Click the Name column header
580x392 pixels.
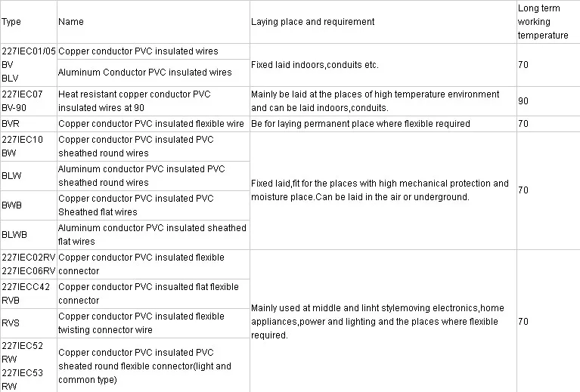tap(71, 22)
